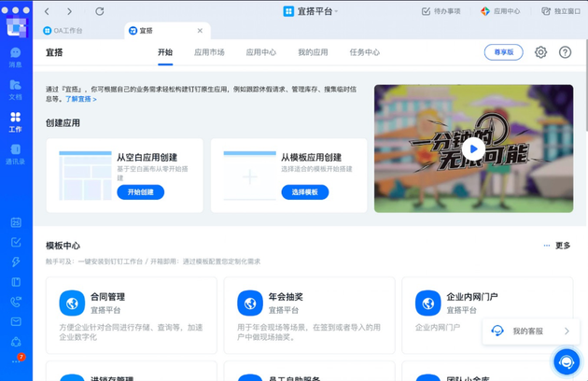Click the 选择模板 button
The width and height of the screenshot is (588, 381).
click(x=305, y=192)
